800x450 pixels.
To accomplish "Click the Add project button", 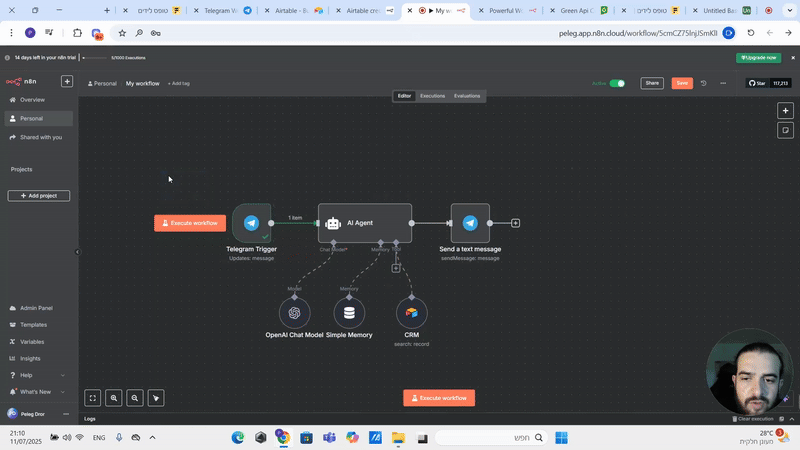I will [x=39, y=196].
